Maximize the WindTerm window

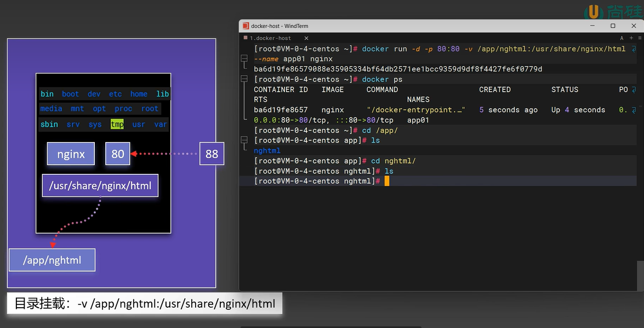pos(613,25)
